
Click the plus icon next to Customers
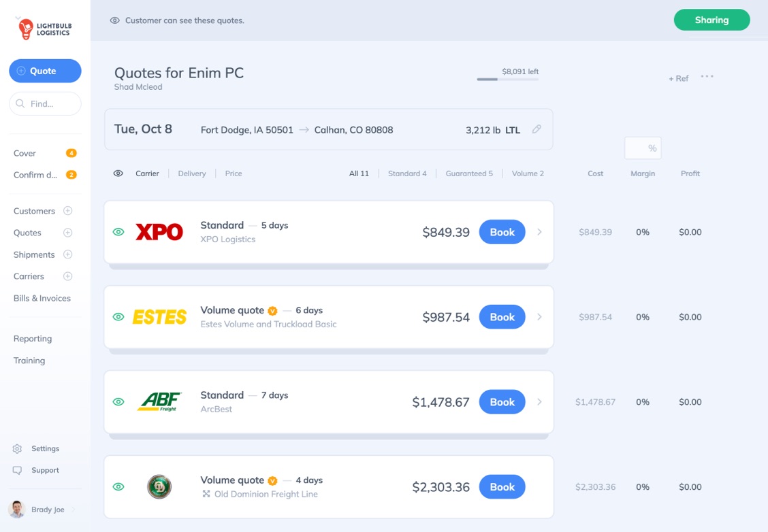pos(67,211)
